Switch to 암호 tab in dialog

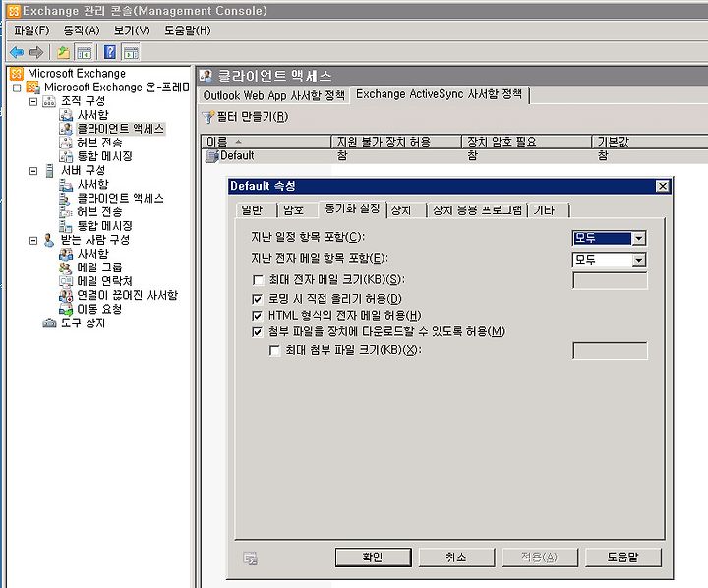click(x=298, y=210)
